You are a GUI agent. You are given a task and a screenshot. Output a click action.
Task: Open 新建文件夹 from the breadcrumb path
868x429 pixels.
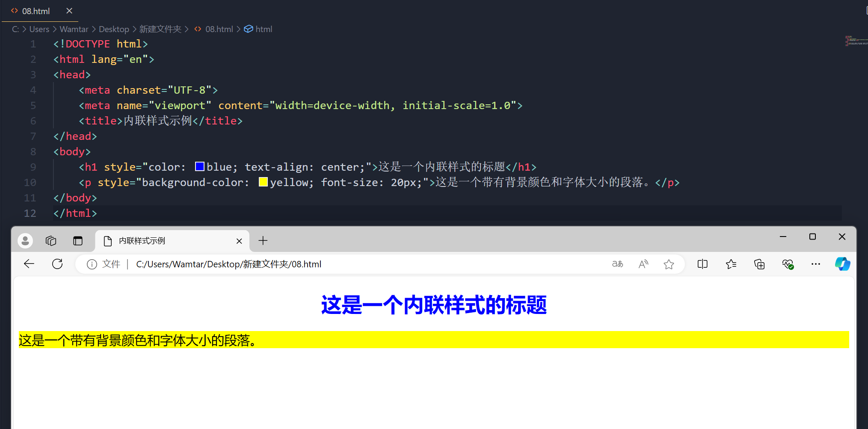[160, 29]
